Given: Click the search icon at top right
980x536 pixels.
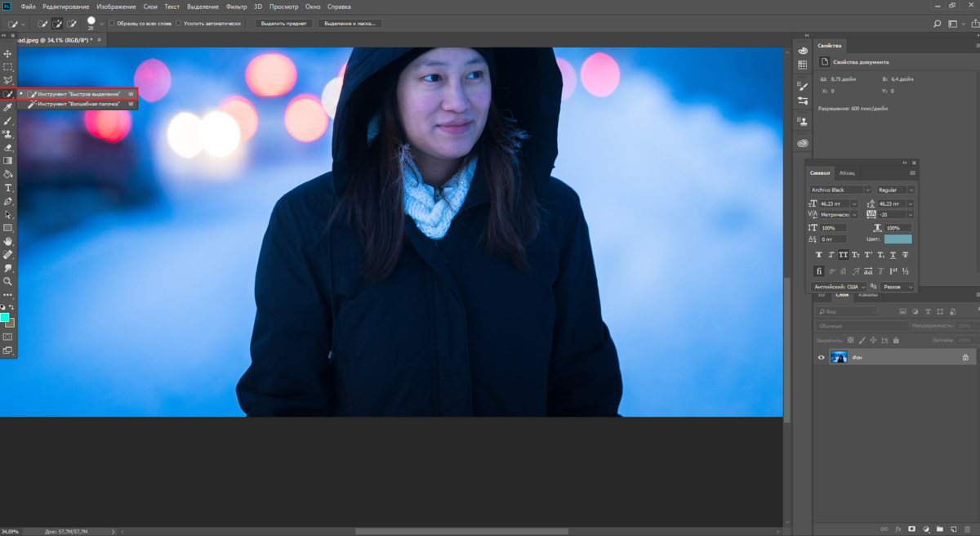Looking at the screenshot, I should click(x=937, y=24).
